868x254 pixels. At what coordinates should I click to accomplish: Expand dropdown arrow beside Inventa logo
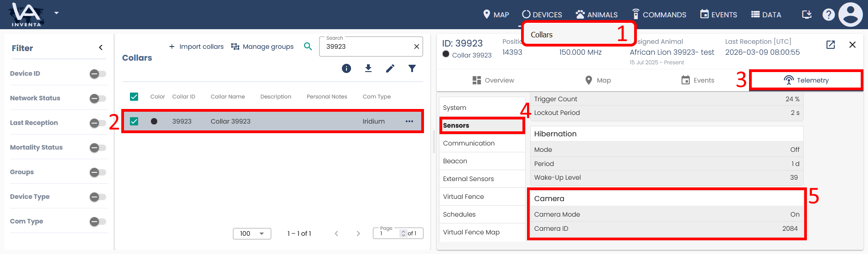click(x=57, y=13)
